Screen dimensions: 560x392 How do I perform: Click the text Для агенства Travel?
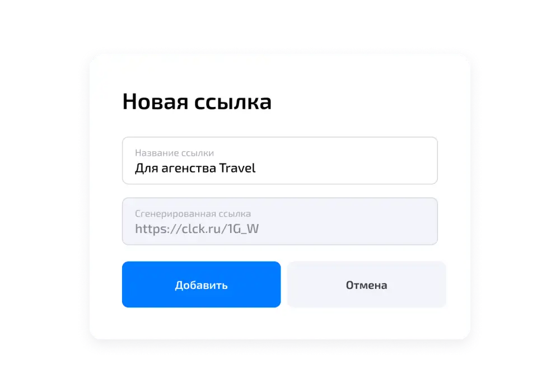[195, 168]
